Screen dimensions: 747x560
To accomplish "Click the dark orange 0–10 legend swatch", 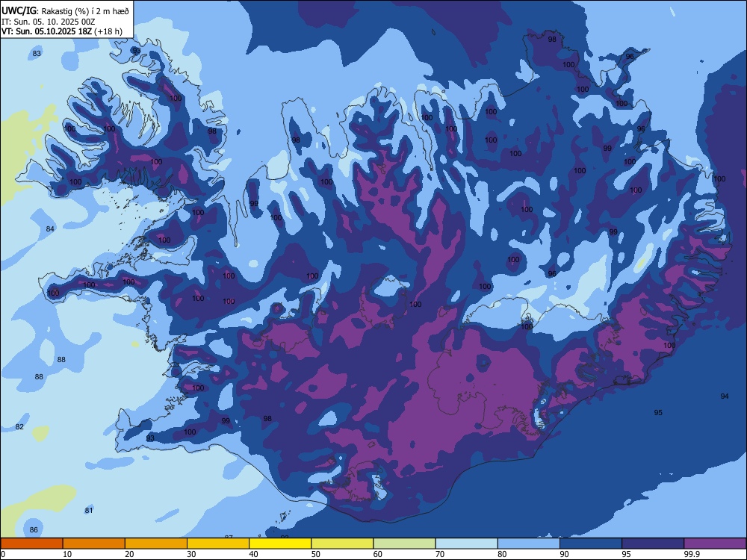I will 32,544.
